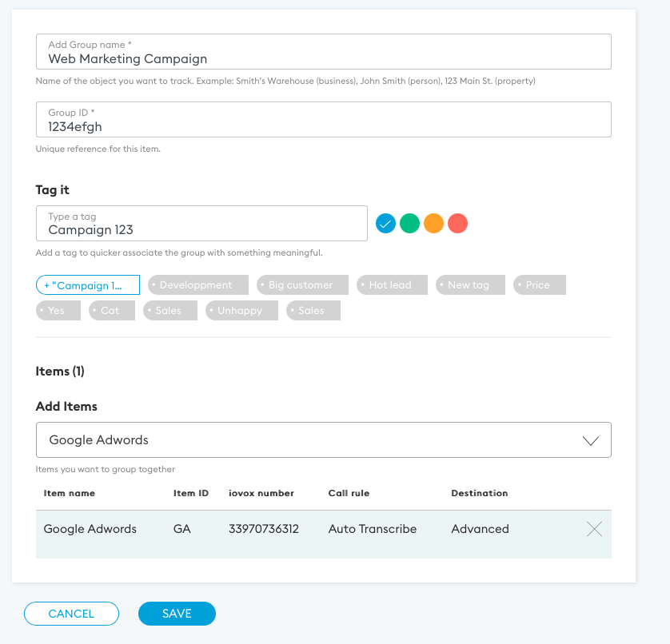Apply the Hot lead tag
The height and width of the screenshot is (644, 670).
click(x=391, y=285)
